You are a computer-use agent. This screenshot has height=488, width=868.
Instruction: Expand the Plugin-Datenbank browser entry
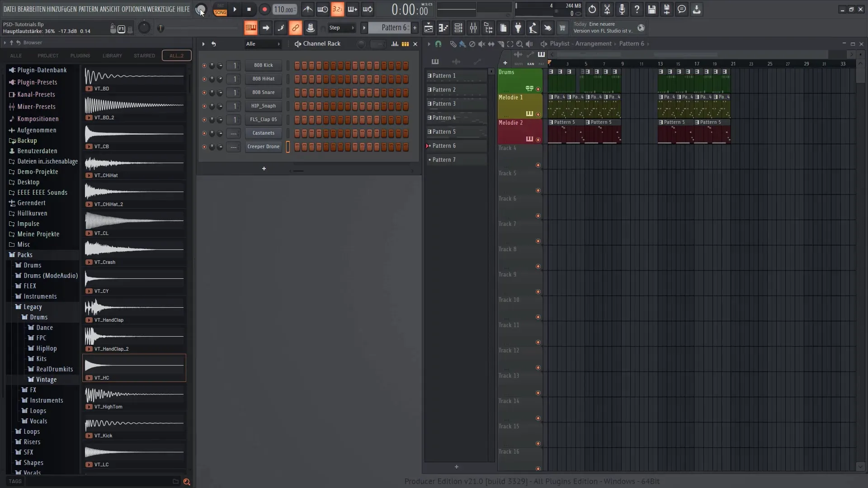pyautogui.click(x=42, y=70)
